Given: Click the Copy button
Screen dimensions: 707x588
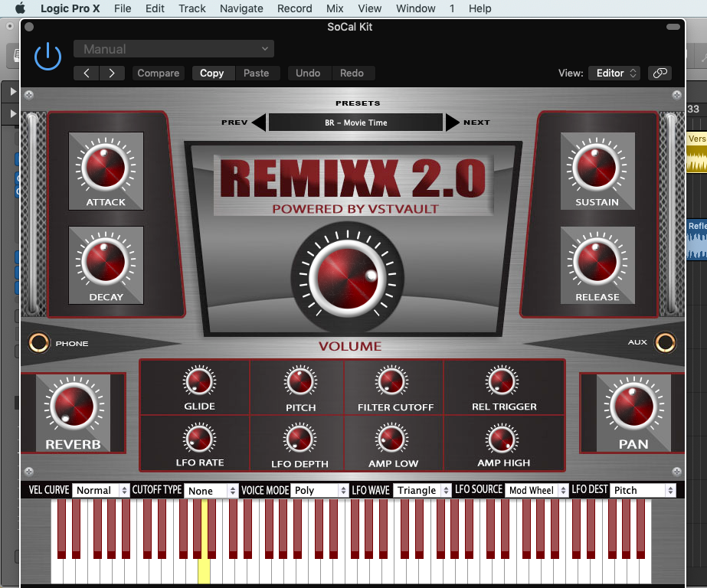Looking at the screenshot, I should point(212,73).
